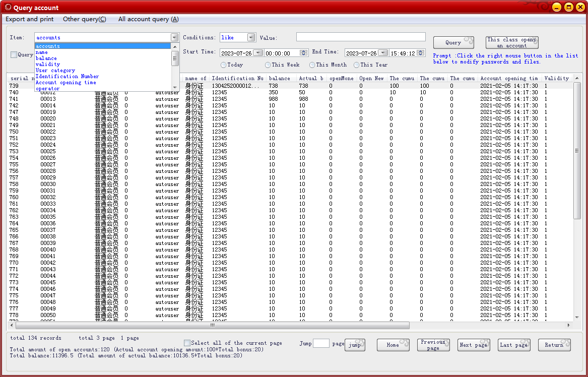Screen dimensions: 588x377
Task: Select 'accounts' in the Item dropdown list
Action: point(102,46)
